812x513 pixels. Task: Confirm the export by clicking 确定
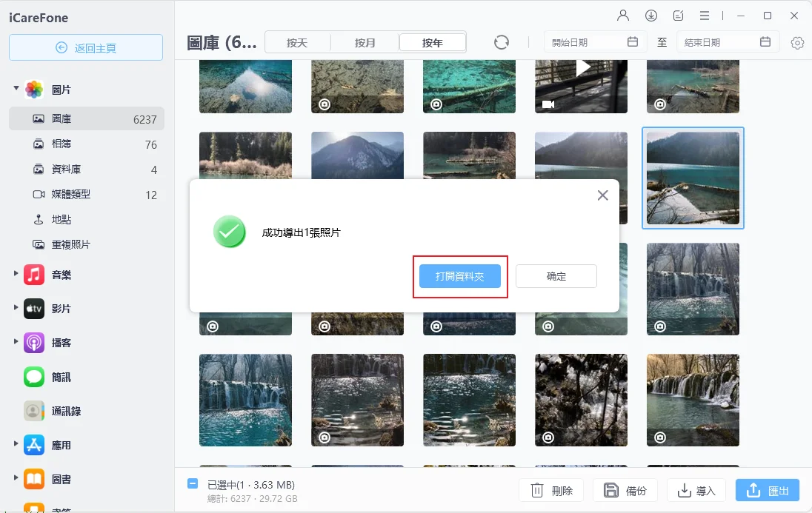point(556,275)
